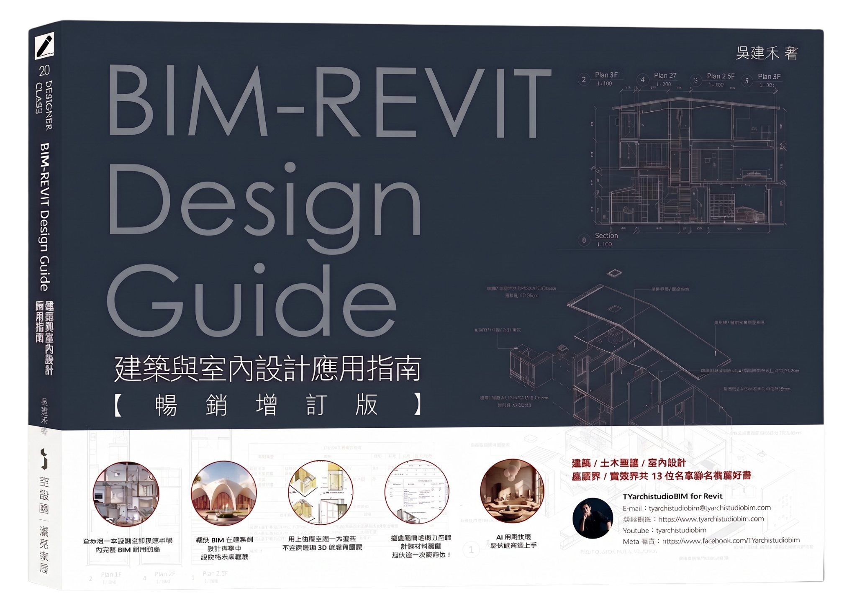Open the facebook.com/TYarchistudiobim link
Image resolution: width=857 pixels, height=616 pixels.
[x=731, y=541]
